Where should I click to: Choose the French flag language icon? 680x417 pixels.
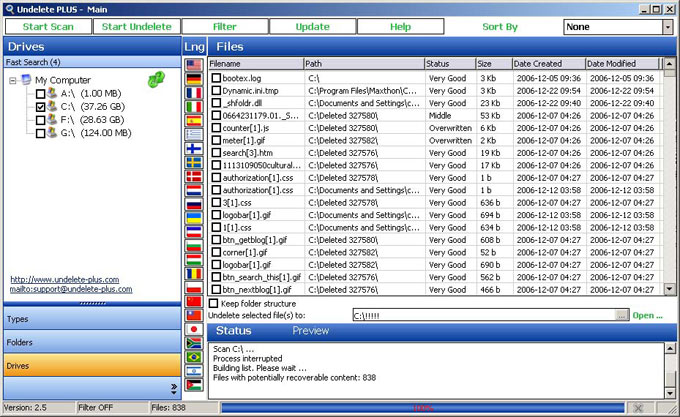pos(194,93)
